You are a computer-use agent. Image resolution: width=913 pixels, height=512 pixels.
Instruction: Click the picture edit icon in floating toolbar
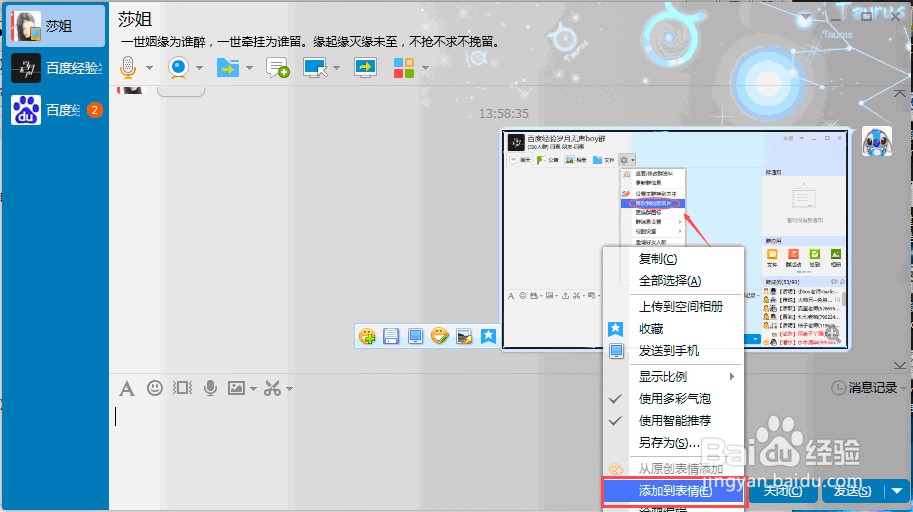464,336
